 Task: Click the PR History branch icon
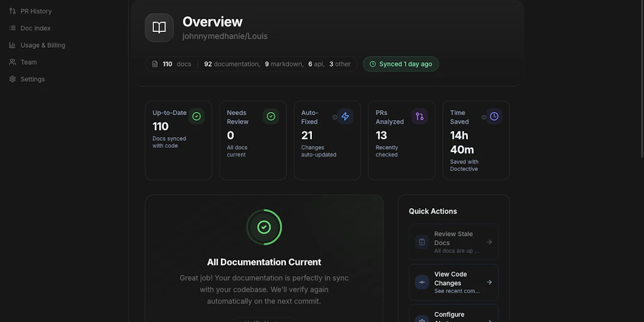point(13,11)
